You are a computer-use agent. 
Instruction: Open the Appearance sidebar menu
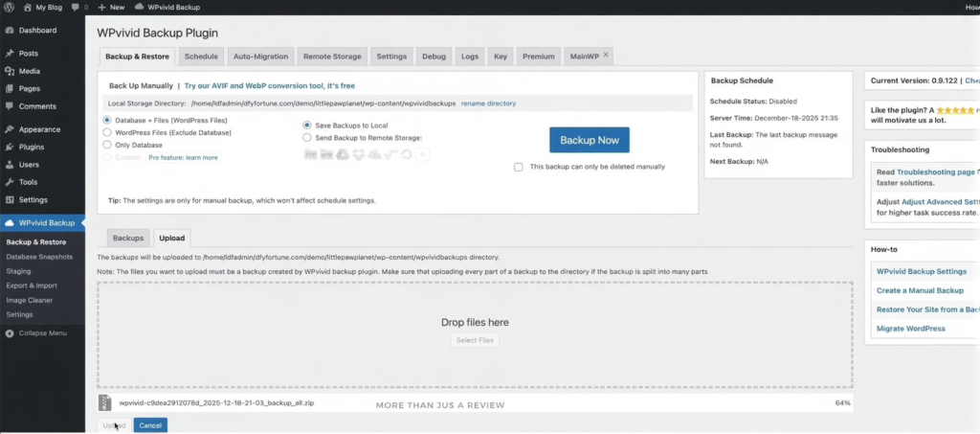(38, 129)
